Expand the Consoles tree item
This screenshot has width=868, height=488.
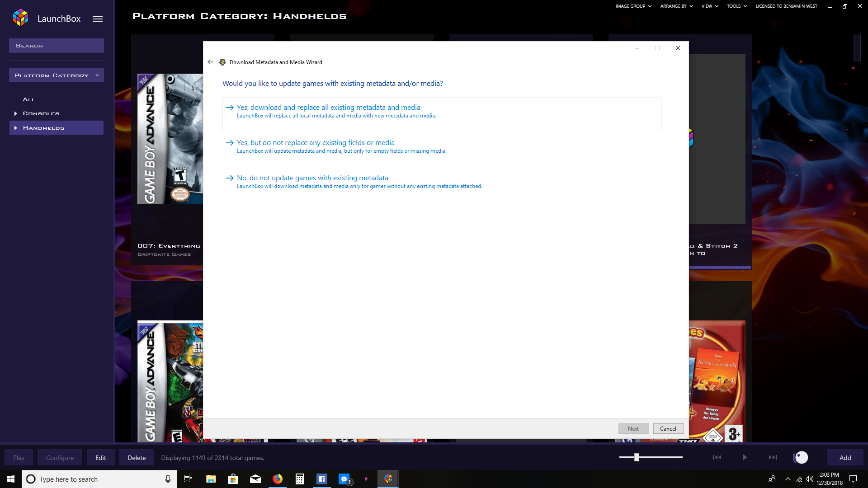16,113
